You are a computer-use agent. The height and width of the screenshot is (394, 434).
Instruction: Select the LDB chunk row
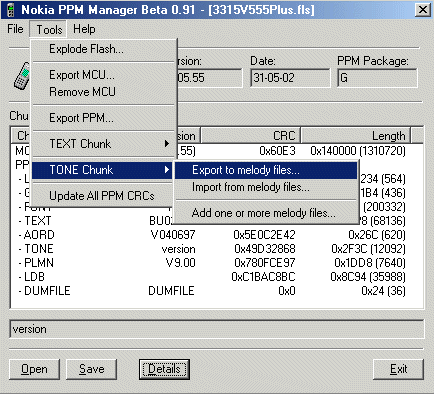[x=217, y=277]
